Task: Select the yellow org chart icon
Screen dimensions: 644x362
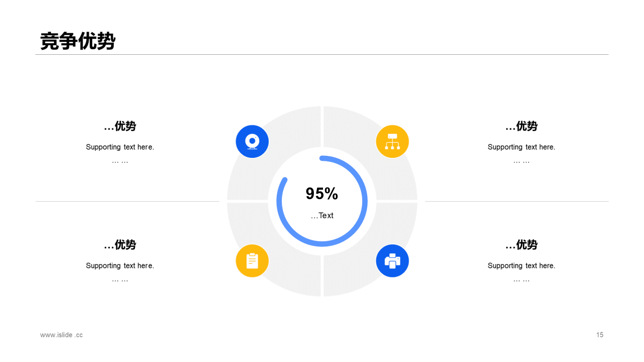Action: [392, 141]
